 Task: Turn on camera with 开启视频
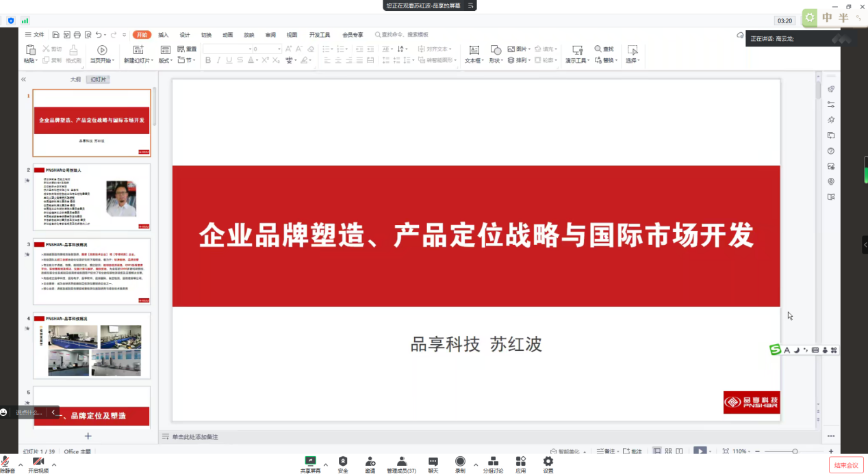(38, 462)
